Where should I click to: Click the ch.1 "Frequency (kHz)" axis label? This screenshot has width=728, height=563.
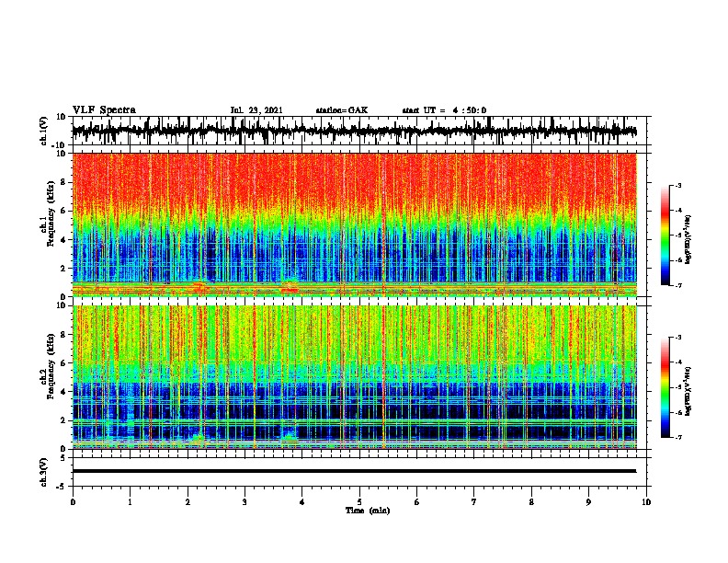click(x=51, y=213)
